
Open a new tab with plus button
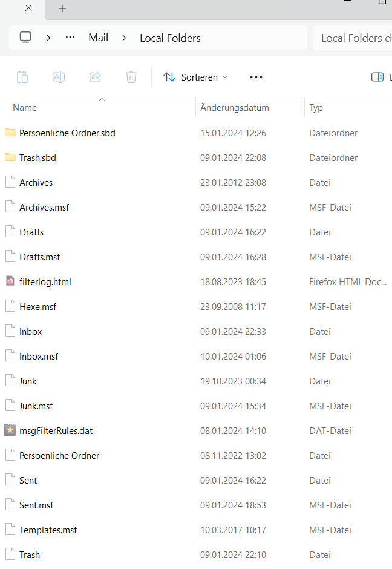pyautogui.click(x=62, y=8)
